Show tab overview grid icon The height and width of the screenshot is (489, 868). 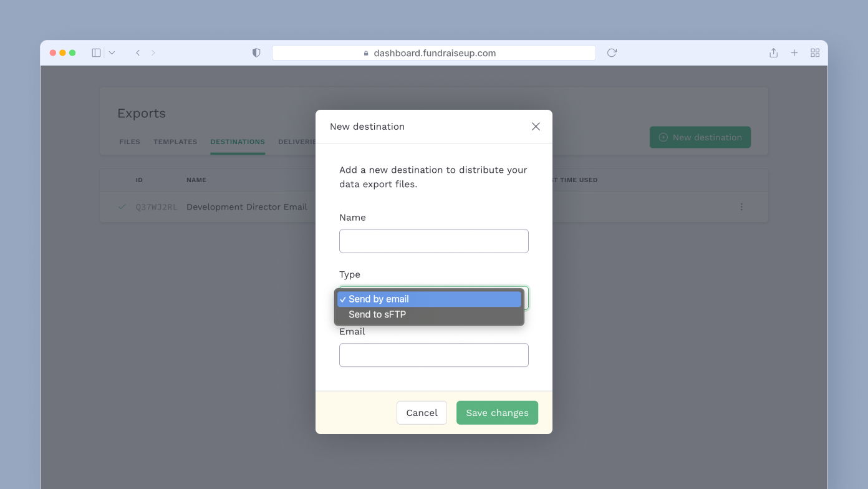tap(815, 53)
